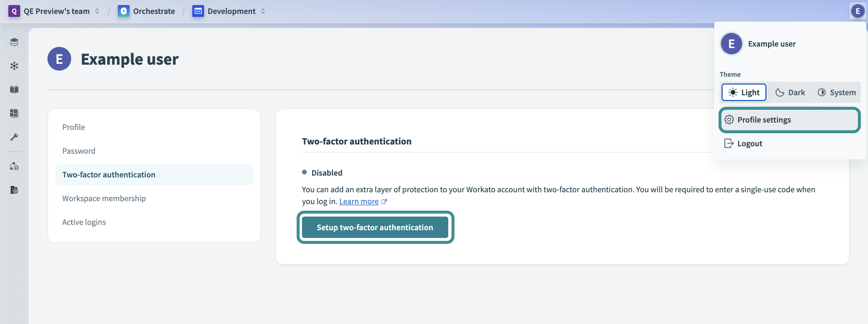This screenshot has width=868, height=324.
Task: Open the Projects stacked-layers sidebar icon
Action: tap(14, 42)
